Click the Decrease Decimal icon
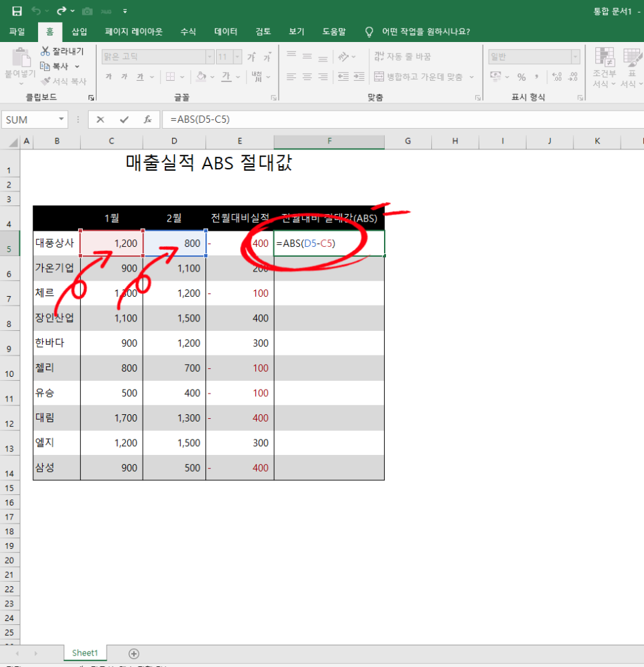 point(573,77)
